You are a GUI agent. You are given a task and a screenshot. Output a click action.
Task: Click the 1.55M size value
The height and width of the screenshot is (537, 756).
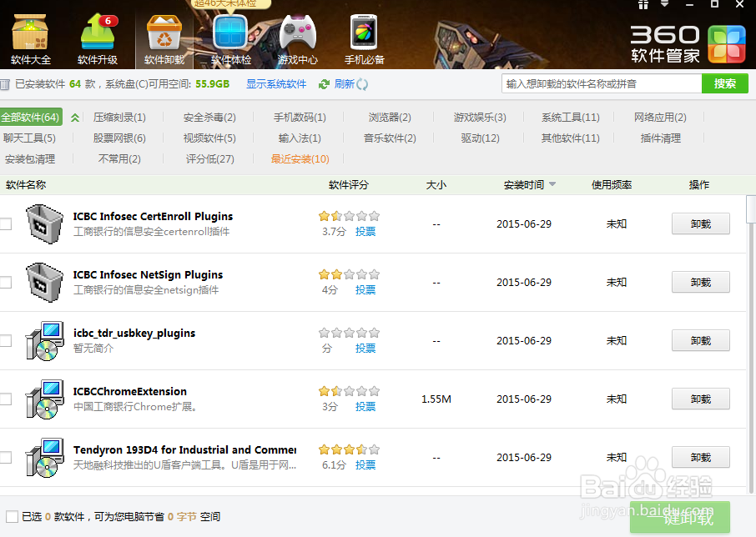click(x=436, y=399)
